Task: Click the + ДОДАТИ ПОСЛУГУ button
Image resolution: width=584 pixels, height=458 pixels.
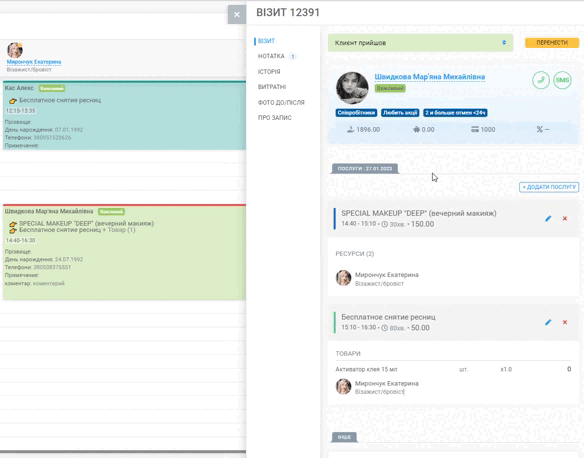Action: 549,187
